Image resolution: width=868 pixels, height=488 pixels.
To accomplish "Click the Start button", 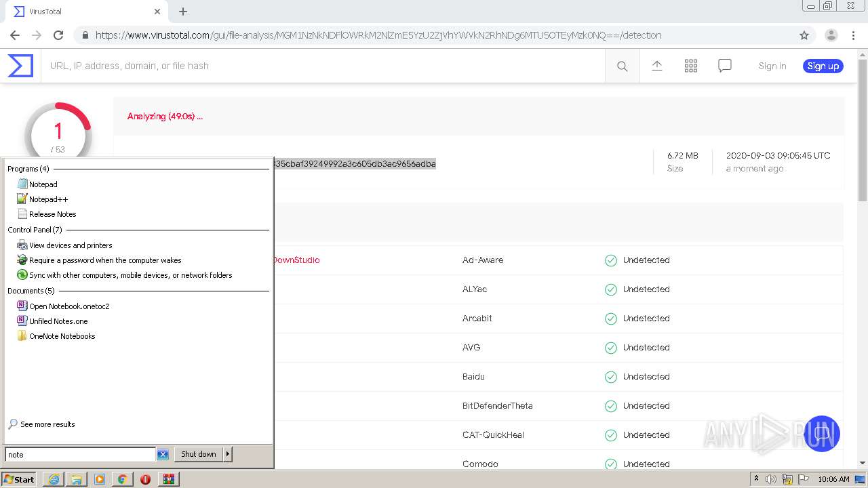I will click(19, 479).
